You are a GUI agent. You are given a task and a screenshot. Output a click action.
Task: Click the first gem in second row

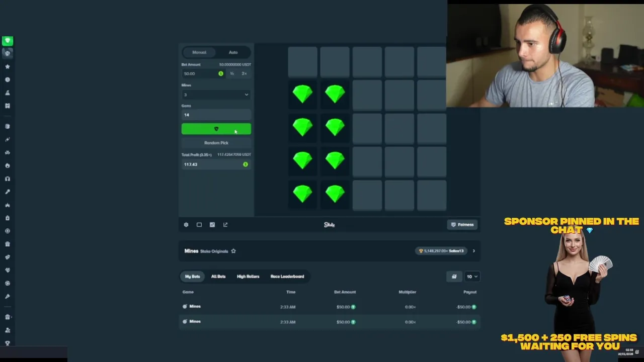point(302,95)
